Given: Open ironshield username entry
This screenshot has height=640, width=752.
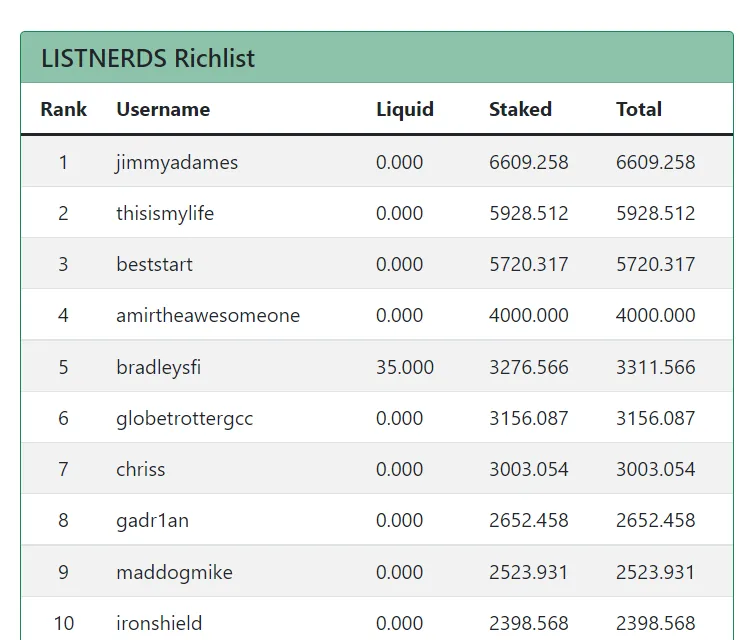Looking at the screenshot, I should coord(159,624).
